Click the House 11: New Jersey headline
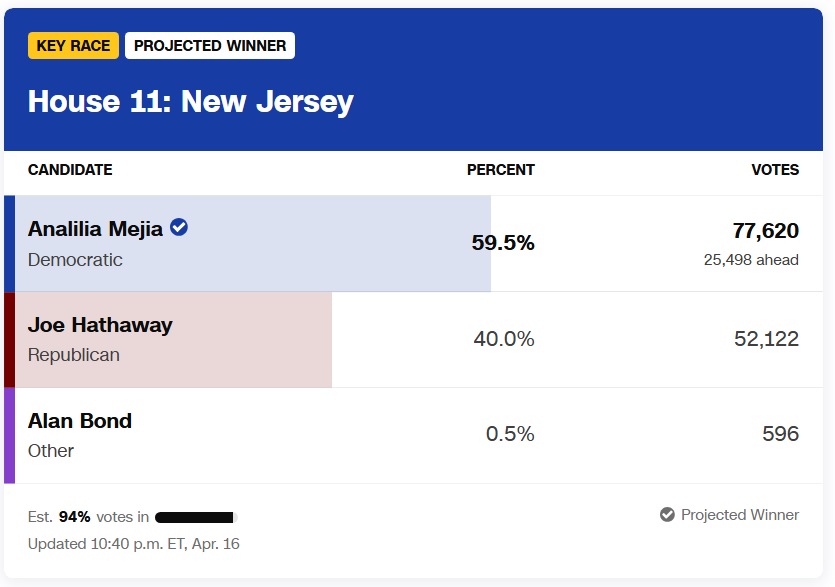The height and width of the screenshot is (587, 835). click(190, 101)
